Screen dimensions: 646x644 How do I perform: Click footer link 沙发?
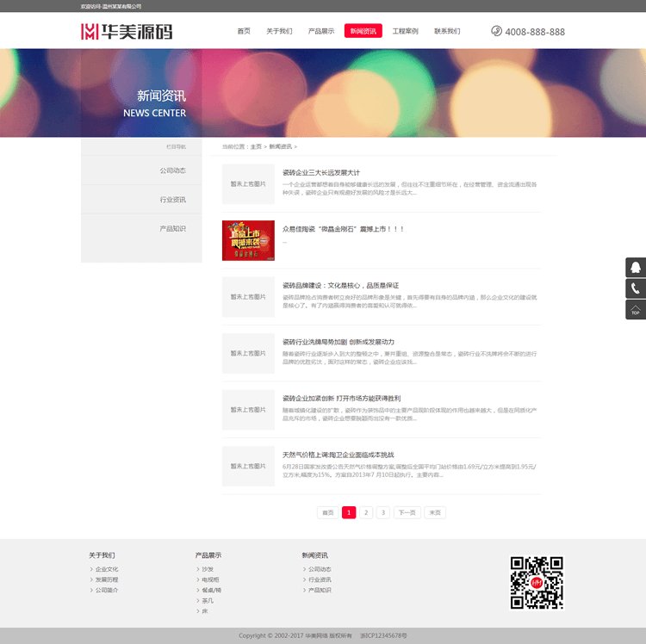click(x=208, y=569)
